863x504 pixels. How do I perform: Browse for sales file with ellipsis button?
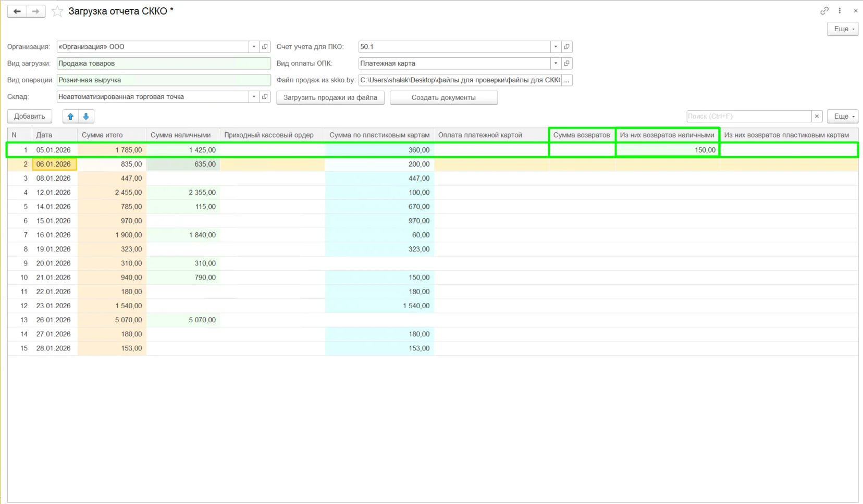pyautogui.click(x=566, y=80)
